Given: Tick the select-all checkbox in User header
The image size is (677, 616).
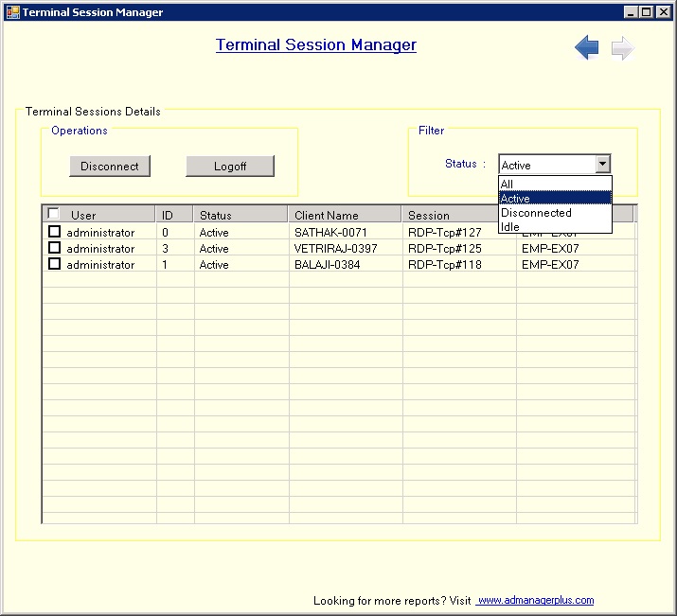Looking at the screenshot, I should [x=54, y=214].
